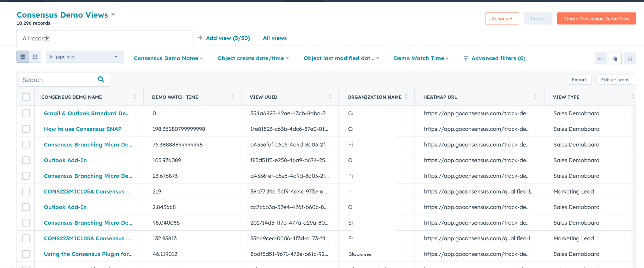Click the search magnifier icon
This screenshot has width=644, height=268.
click(x=101, y=79)
